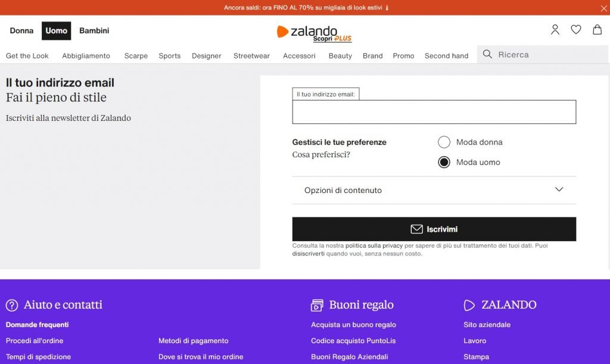610x364 pixels.
Task: Select the Moda uomo radio button
Action: click(444, 162)
